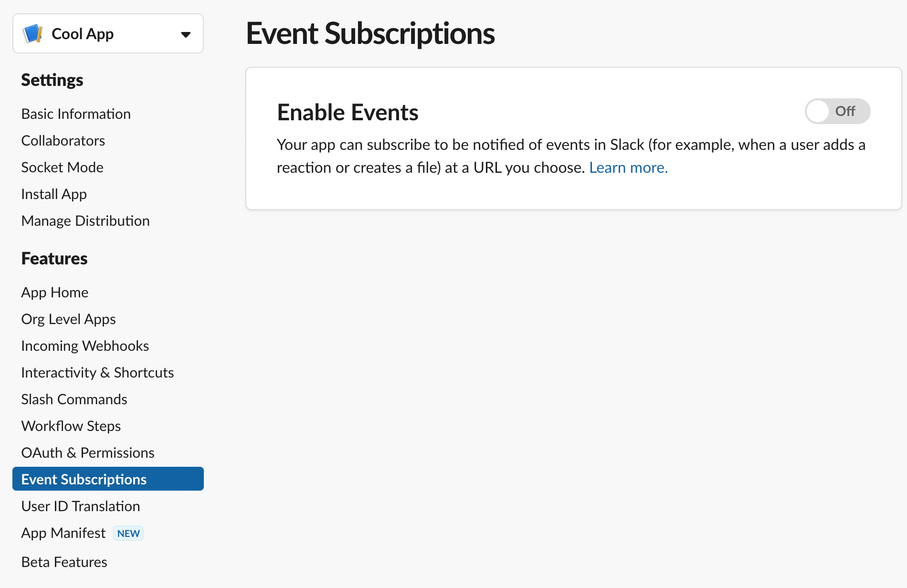Click the Learn more link
The width and height of the screenshot is (907, 588).
tap(628, 168)
